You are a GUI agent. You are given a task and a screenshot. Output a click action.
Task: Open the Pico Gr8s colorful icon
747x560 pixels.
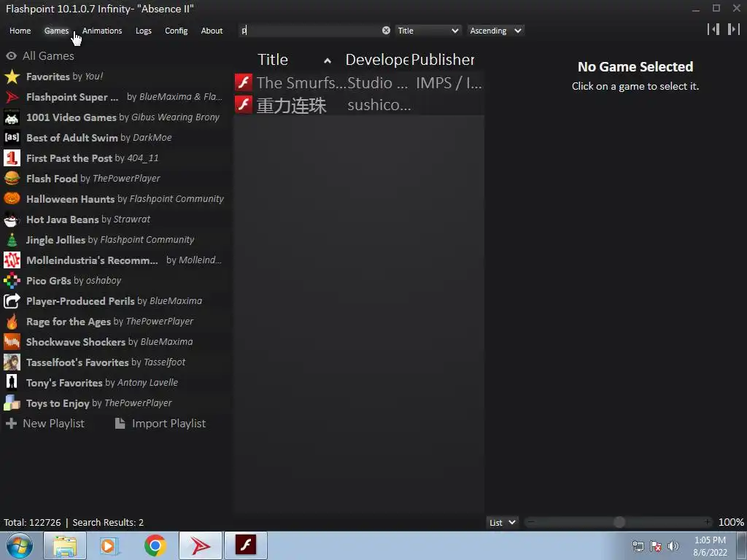click(x=12, y=281)
